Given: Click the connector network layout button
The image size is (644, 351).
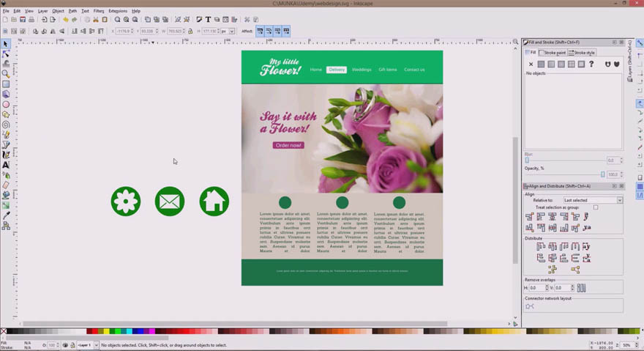Looking at the screenshot, I should coord(530,306).
